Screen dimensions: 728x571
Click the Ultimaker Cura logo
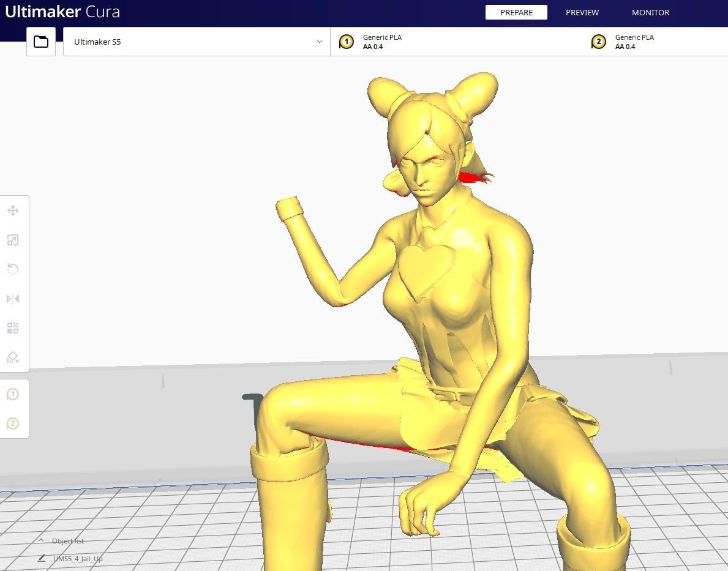(62, 12)
